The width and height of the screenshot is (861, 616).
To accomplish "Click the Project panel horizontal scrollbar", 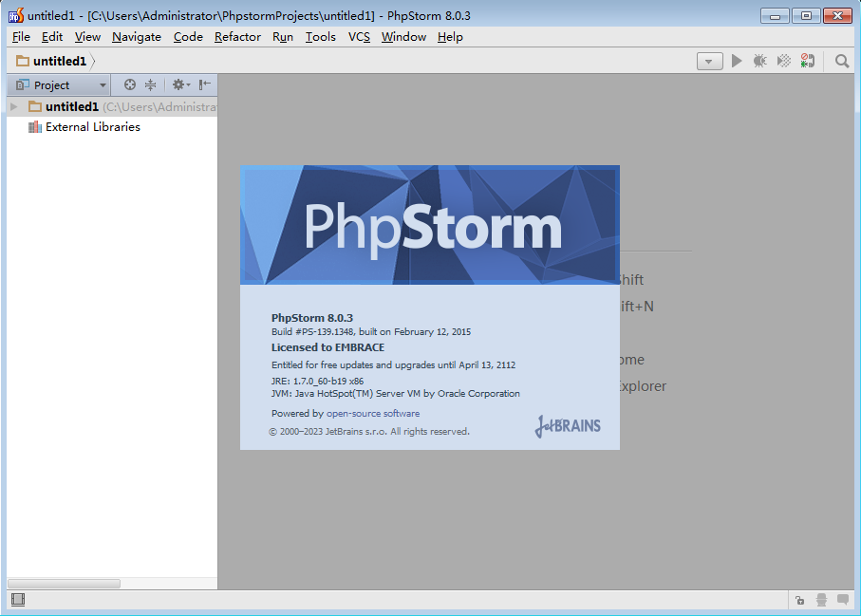I will (x=64, y=584).
